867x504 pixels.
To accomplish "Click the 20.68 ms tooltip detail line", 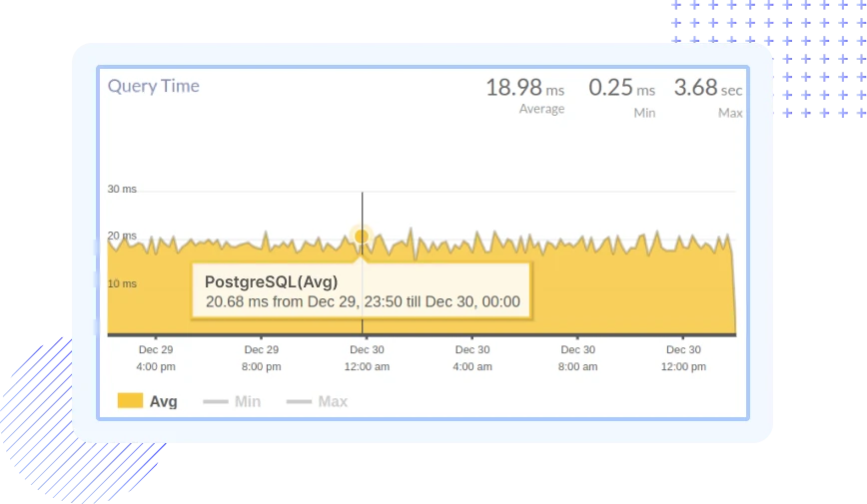I will [x=363, y=301].
